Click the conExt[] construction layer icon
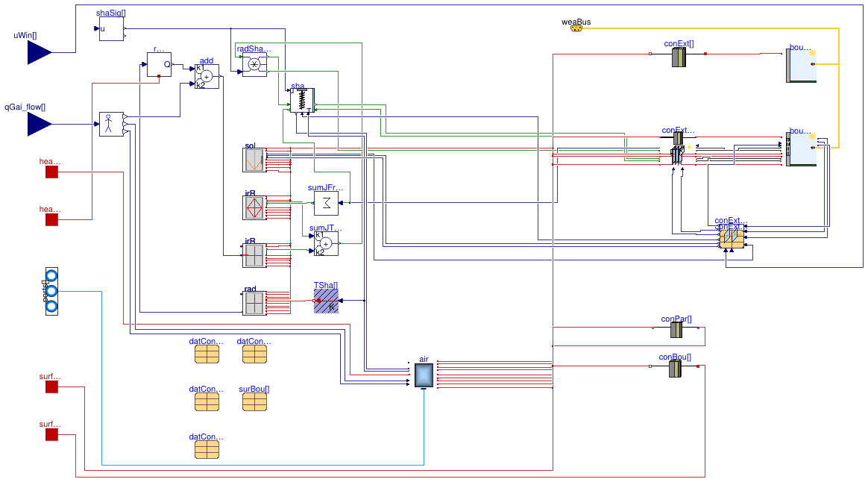 pos(679,57)
